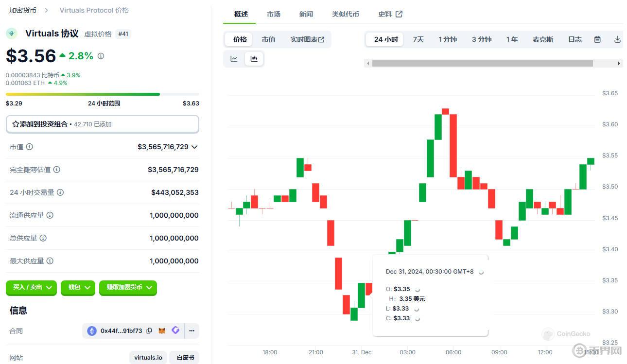The image size is (627, 364).
Task: Click the info icon beside 市值
Action: point(30,147)
